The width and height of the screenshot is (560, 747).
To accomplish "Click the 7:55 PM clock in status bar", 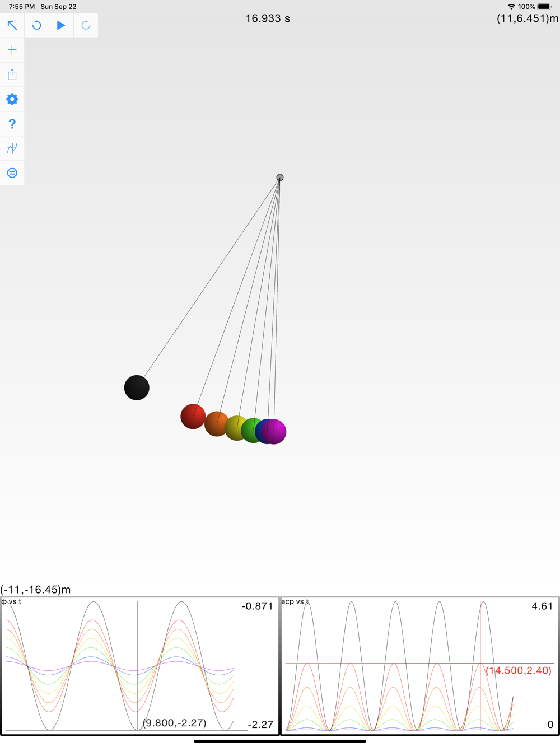I will [x=22, y=7].
